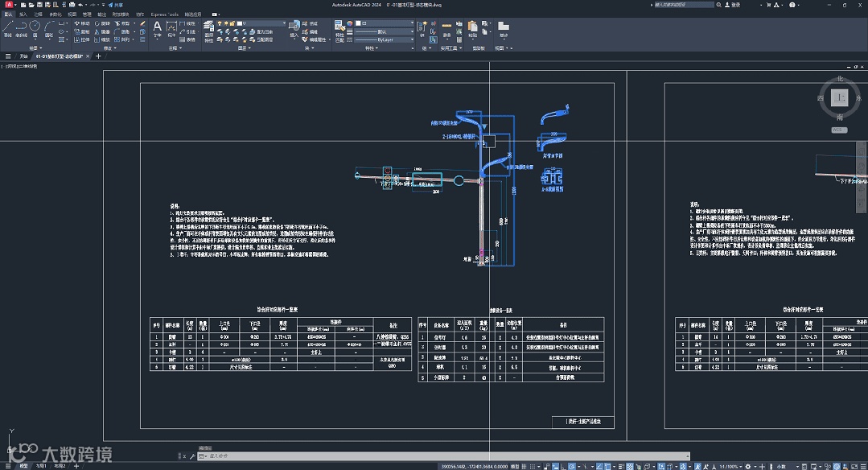The height and width of the screenshot is (470, 868).
Task: Click the new drawing tab plus button
Action: tap(98, 56)
